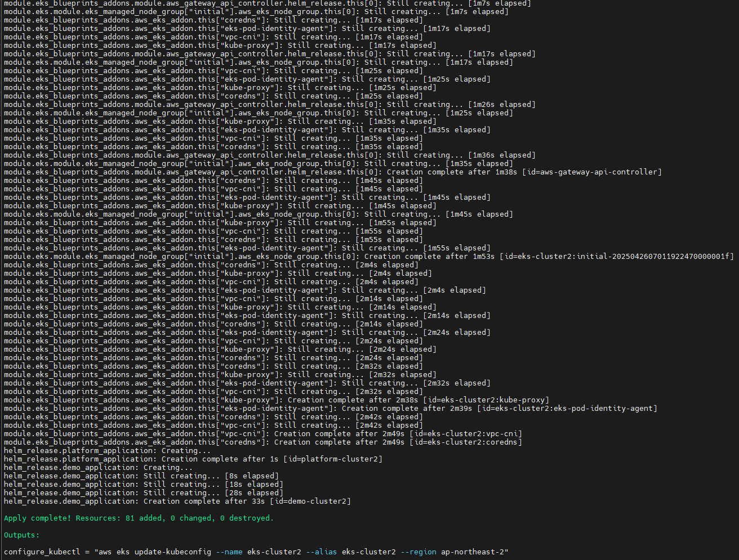The image size is (739, 560).
Task: Click coredns '[1m35s elapsed]' line
Action: [213, 146]
